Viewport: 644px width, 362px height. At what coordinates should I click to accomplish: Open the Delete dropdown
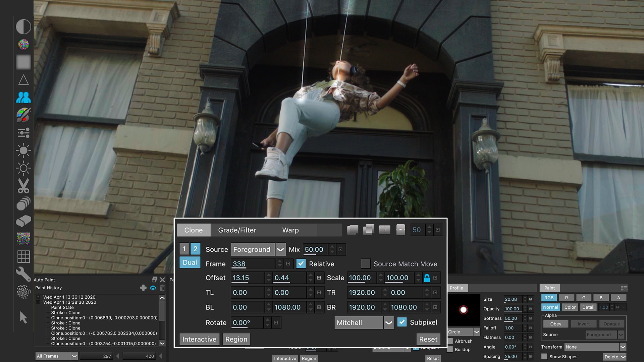click(x=614, y=357)
